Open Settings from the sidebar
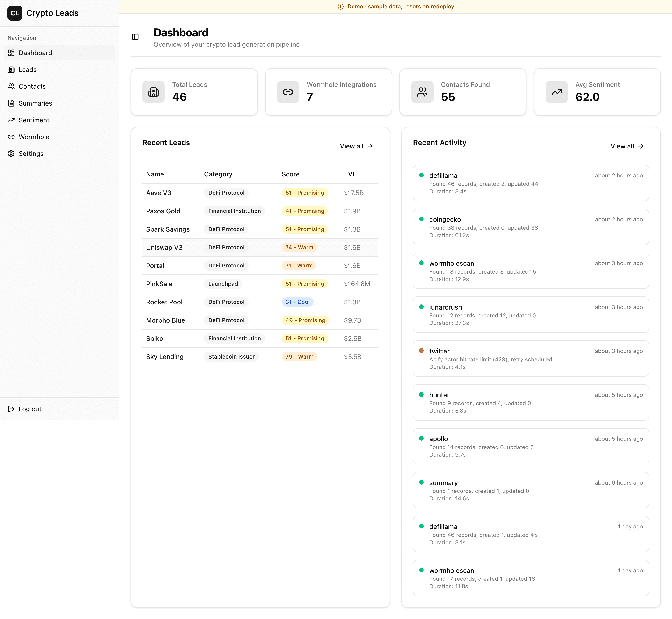The height and width of the screenshot is (619, 672). pyautogui.click(x=59, y=153)
